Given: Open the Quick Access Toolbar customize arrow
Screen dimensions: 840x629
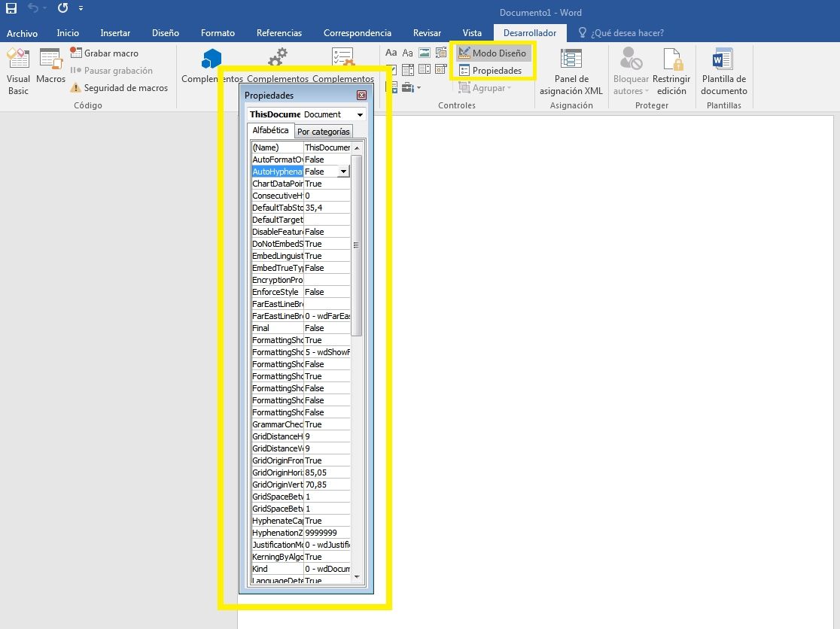Looking at the screenshot, I should [x=81, y=8].
